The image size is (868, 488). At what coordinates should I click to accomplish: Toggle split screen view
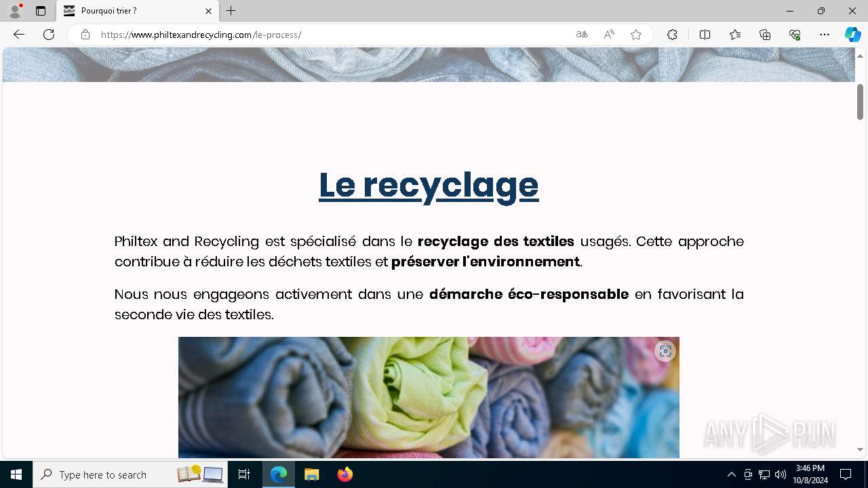coord(705,35)
